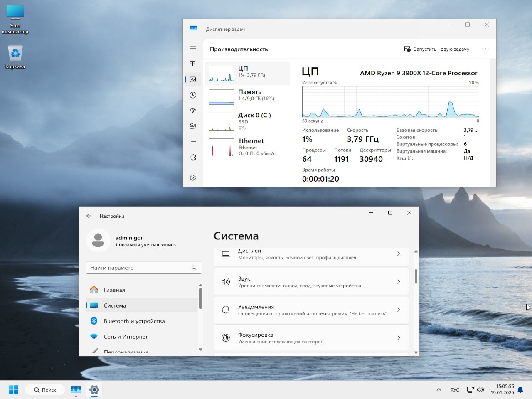Open volume icon in system tray
Viewport: 532px width, 399px height.
480,390
